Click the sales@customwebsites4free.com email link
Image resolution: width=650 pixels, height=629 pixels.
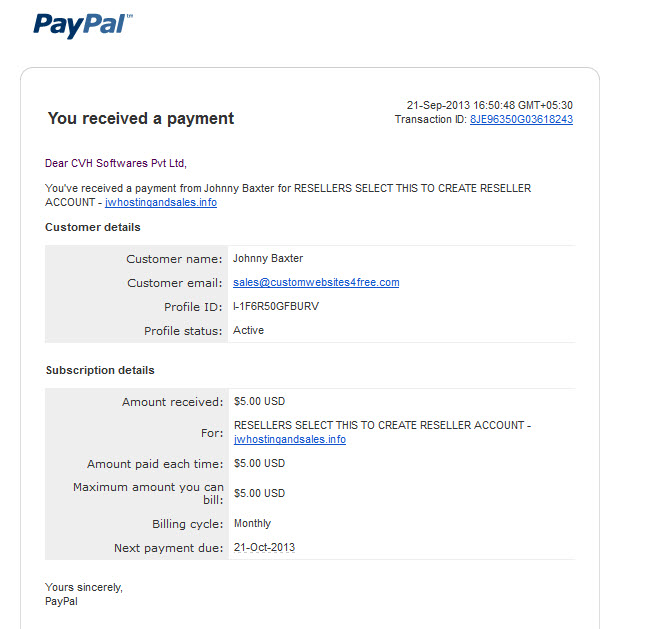[316, 282]
